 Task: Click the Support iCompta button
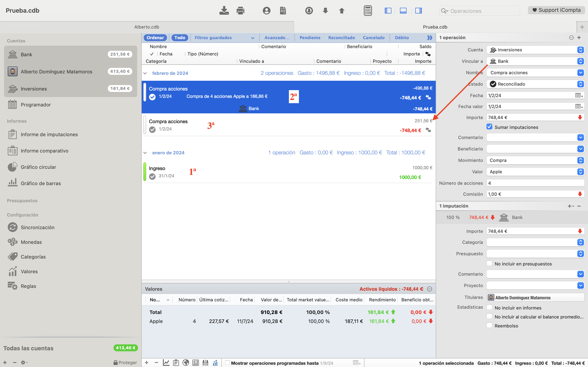coord(556,10)
